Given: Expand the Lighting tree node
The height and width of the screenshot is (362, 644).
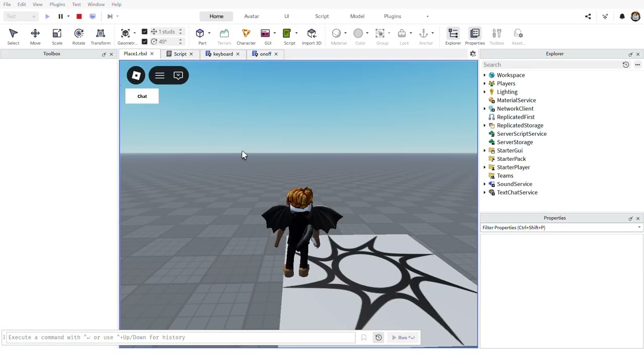Looking at the screenshot, I should (485, 92).
